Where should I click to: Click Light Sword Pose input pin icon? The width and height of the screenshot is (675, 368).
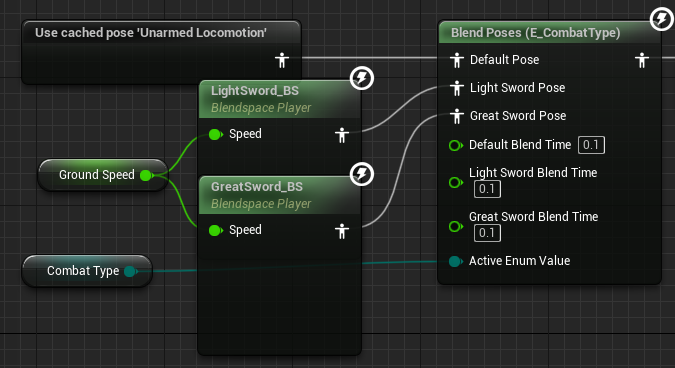click(456, 88)
